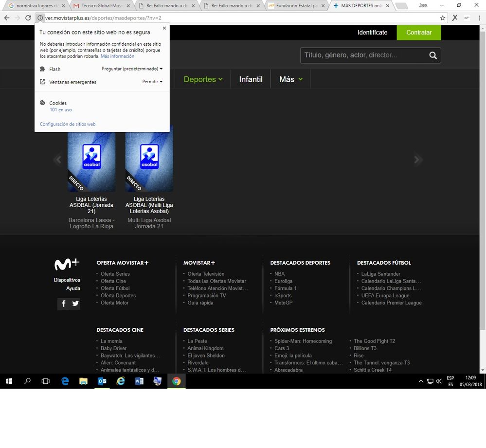
Task: Select the Infantil menu item
Action: tap(251, 79)
